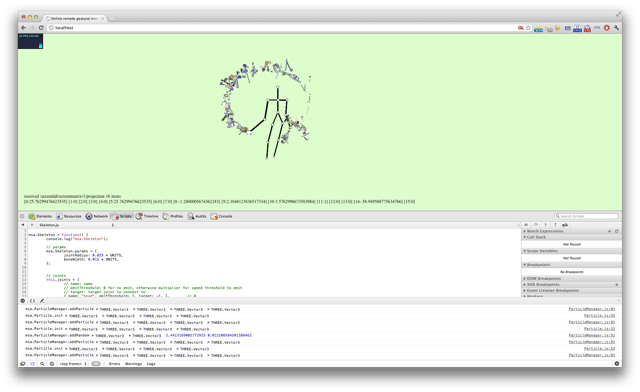Click the step into debugger icon
This screenshot has width=640, height=392.
coord(545,225)
